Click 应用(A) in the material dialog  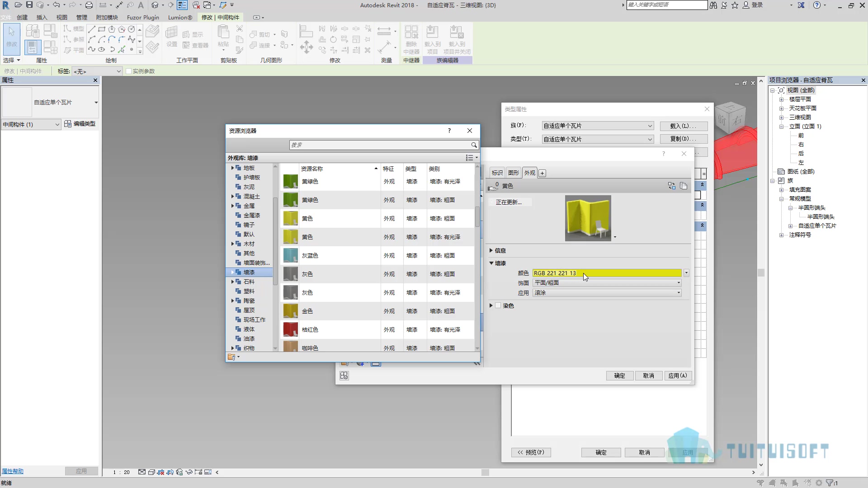[678, 375]
